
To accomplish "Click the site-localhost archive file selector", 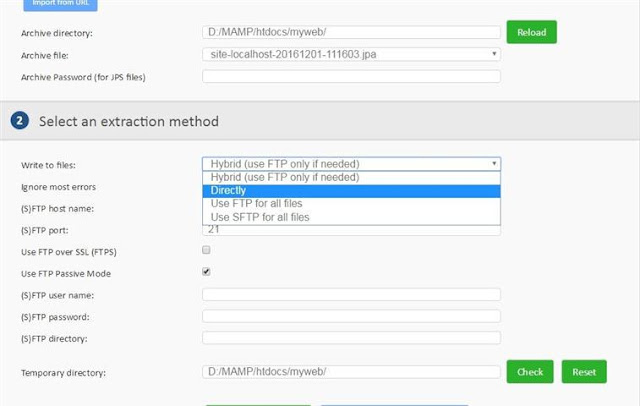I will point(351,54).
